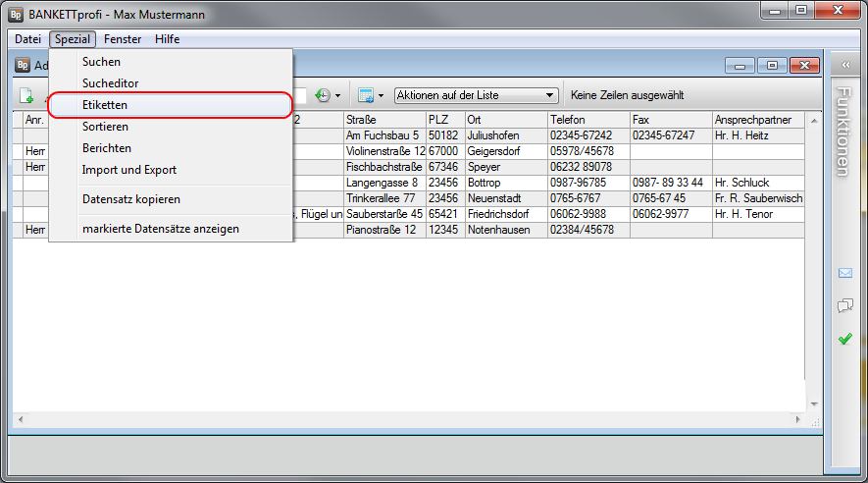Open dropdown arrow beside the clock icon
Screen dimensions: 868x483
pyautogui.click(x=337, y=96)
